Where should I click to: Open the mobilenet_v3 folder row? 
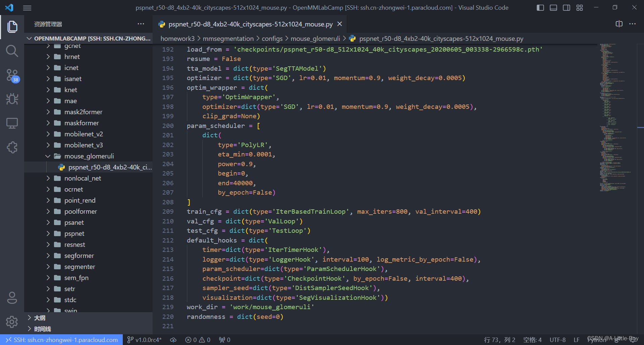[89, 145]
